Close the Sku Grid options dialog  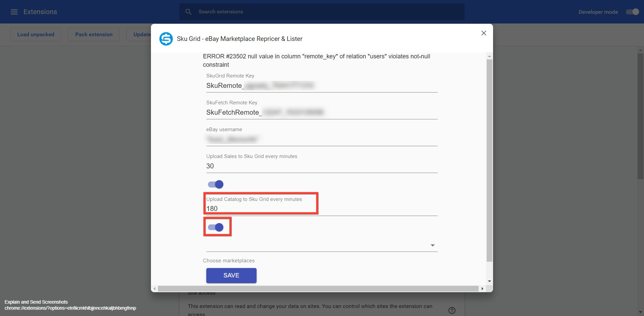(x=484, y=33)
